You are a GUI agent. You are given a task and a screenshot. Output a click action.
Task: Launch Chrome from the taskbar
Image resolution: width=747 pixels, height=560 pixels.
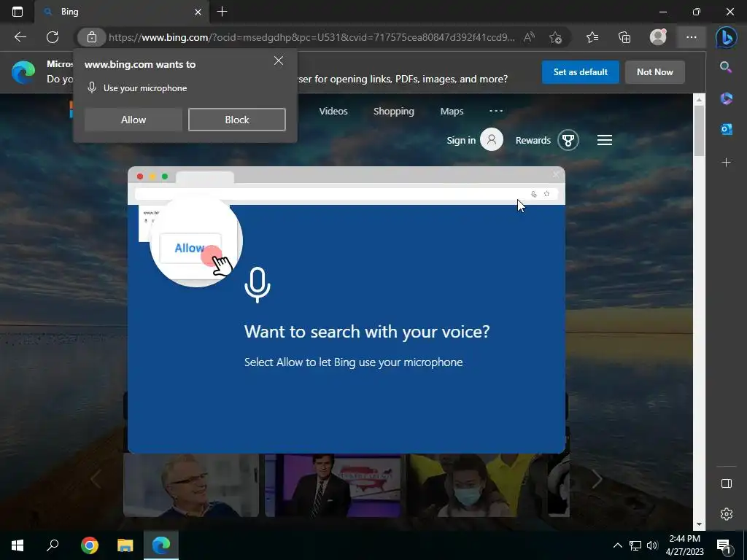[x=90, y=545]
